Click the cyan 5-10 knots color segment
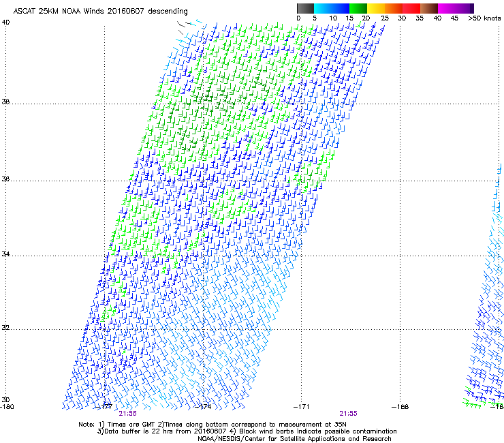Viewport: 504px width, 443px height. coord(323,8)
